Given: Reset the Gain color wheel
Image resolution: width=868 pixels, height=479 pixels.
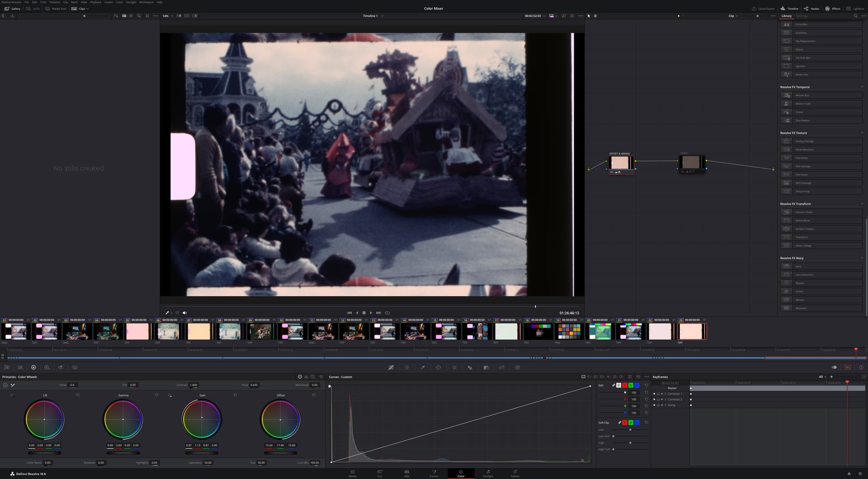Looking at the screenshot, I should coord(235,395).
